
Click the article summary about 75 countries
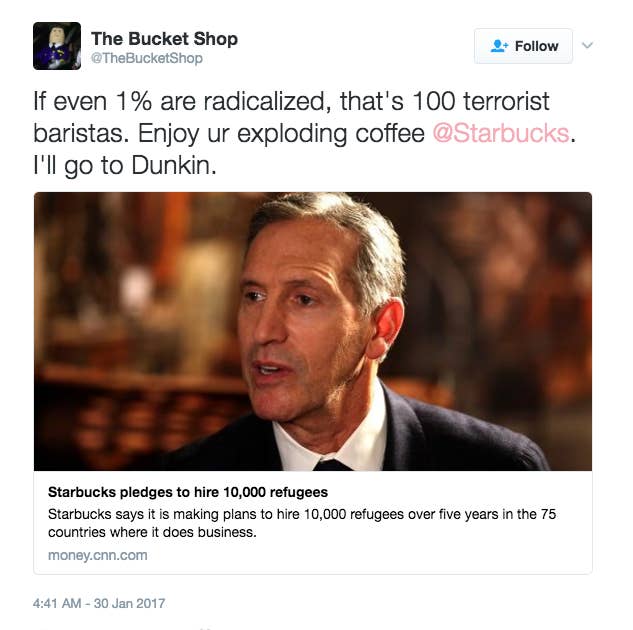tap(302, 523)
